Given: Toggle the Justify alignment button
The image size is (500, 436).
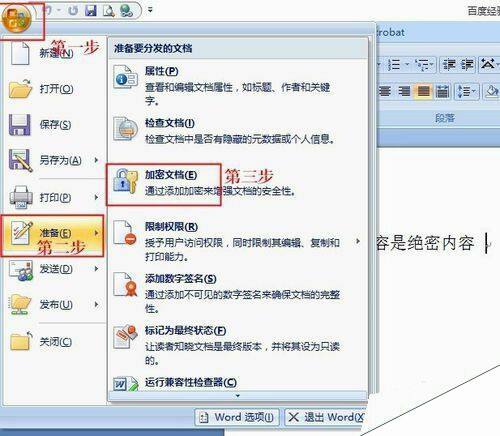Looking at the screenshot, I should (424, 91).
